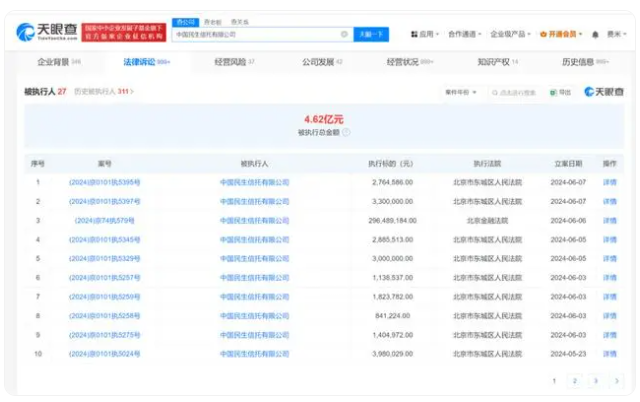Open case (2024)京74执579号
This screenshot has height=402, width=640.
click(x=104, y=221)
